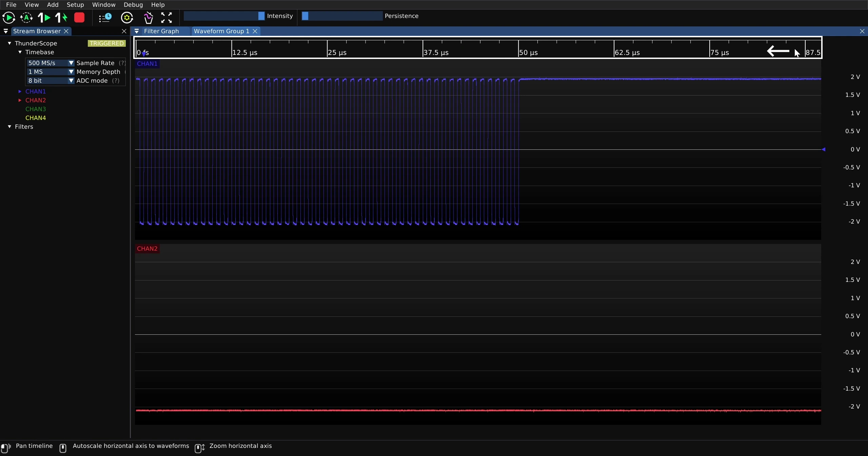The image size is (868, 456).
Task: Expand the CHAN1 tree entry
Action: click(x=20, y=91)
